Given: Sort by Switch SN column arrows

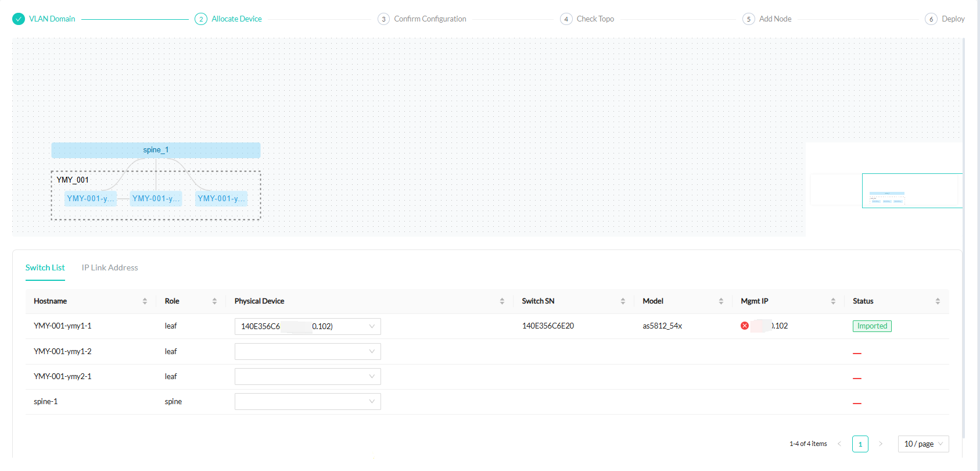Looking at the screenshot, I should pos(623,301).
